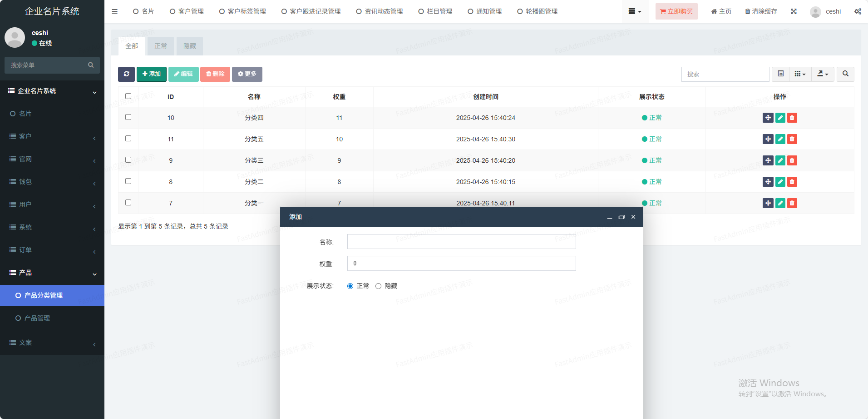Check the checkbox for row ID 10
Viewport: 868px width, 419px height.
click(128, 117)
